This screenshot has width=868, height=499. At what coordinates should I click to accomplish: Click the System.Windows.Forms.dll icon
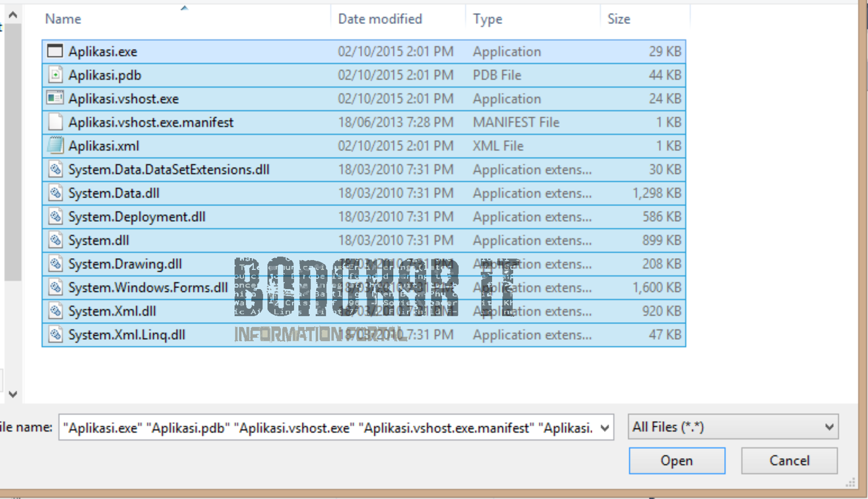coord(55,287)
